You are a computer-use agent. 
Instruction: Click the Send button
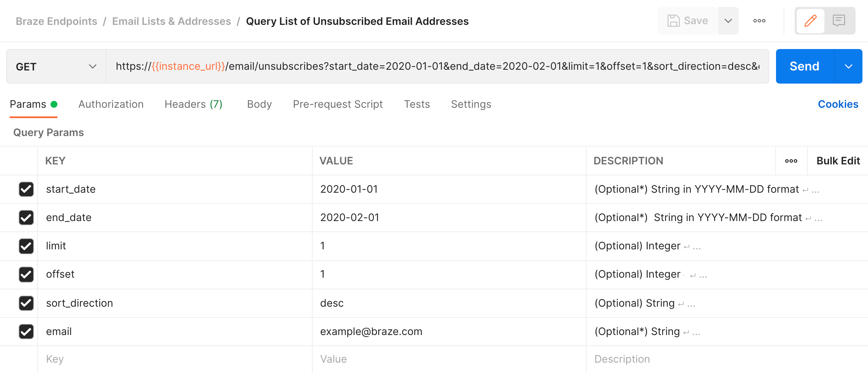pyautogui.click(x=804, y=66)
